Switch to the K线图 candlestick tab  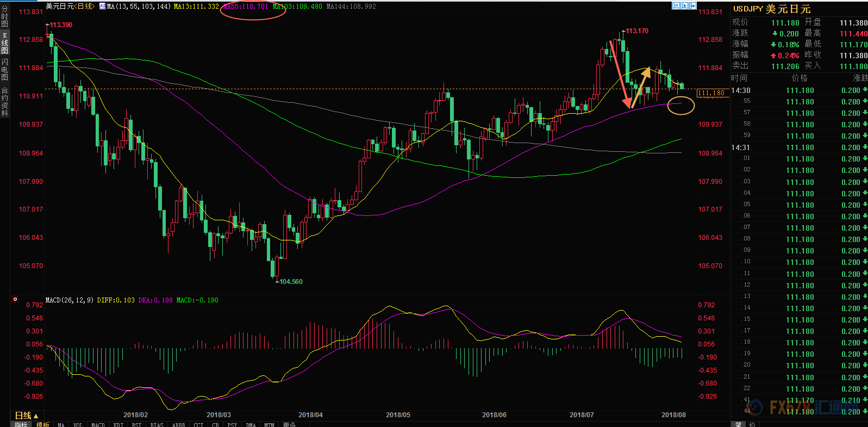click(5, 42)
